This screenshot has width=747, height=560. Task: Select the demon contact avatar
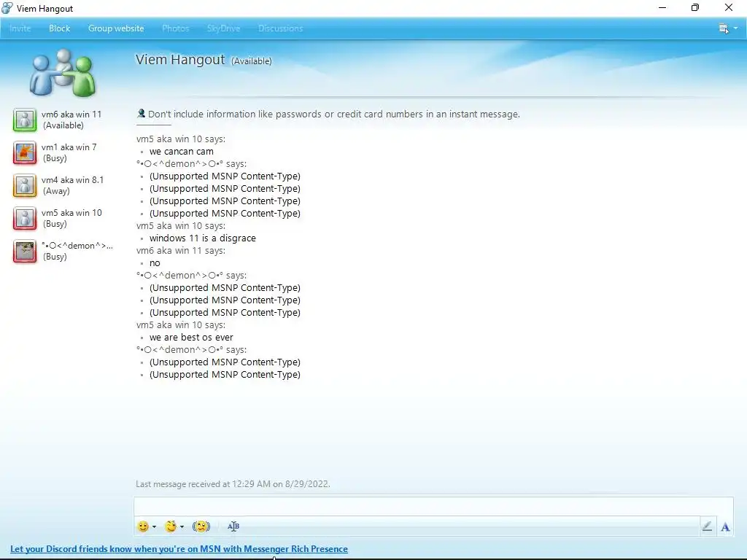tap(25, 251)
